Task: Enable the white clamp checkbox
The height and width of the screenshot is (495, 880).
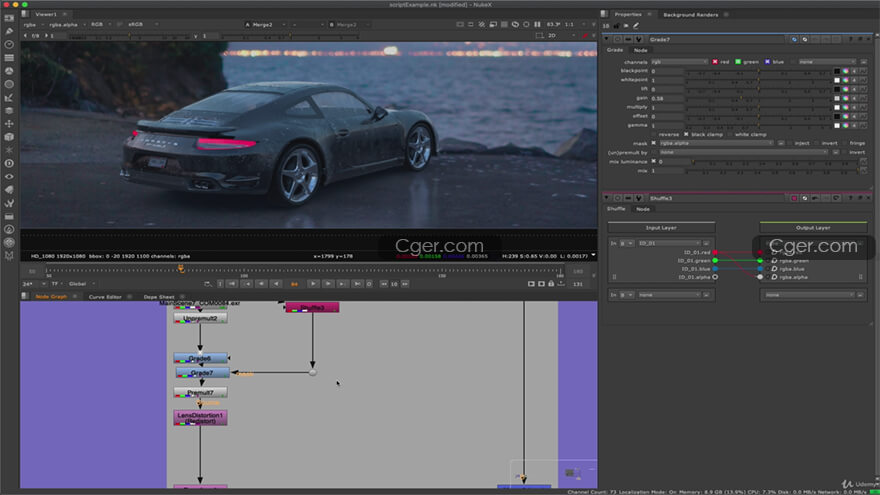Action: 730,135
